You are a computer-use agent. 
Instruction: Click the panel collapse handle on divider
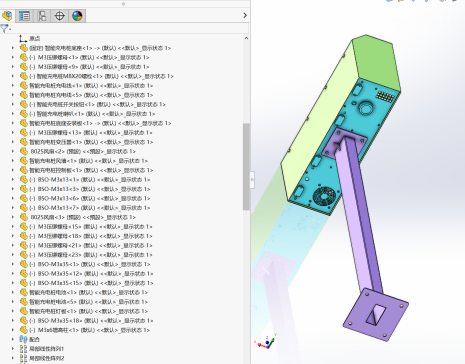pyautogui.click(x=252, y=180)
